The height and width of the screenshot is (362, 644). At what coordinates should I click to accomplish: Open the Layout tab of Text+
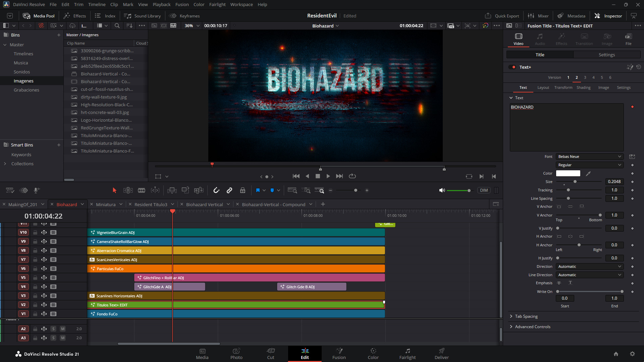(543, 87)
